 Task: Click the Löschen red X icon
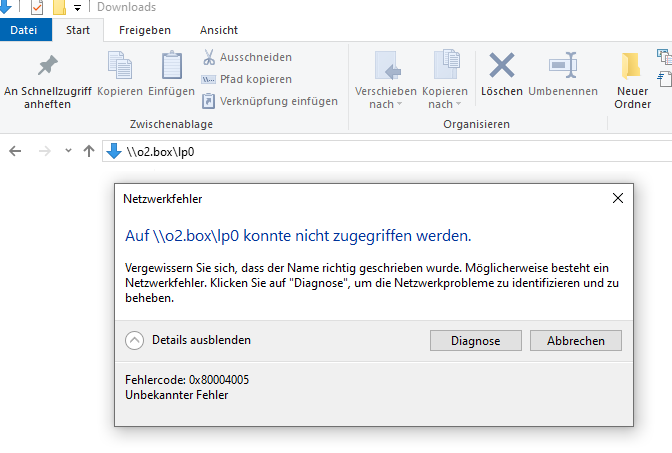point(501,65)
